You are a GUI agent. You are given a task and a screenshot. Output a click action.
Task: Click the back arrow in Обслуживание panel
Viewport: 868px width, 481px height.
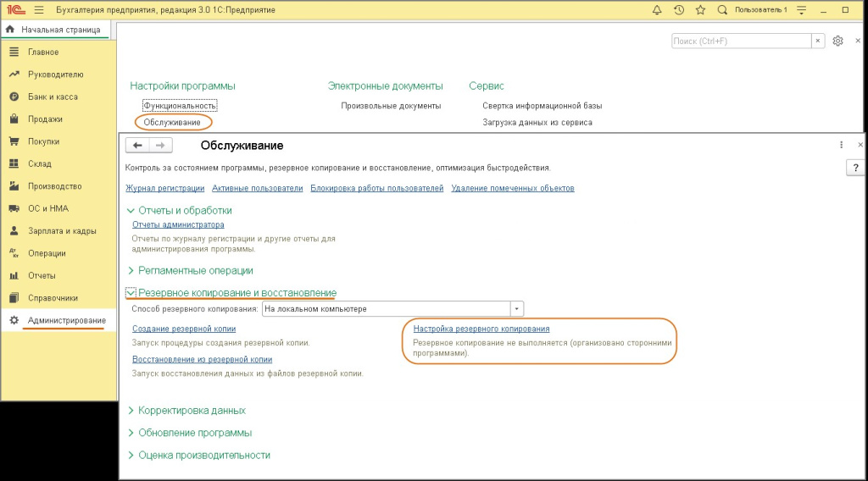[138, 145]
